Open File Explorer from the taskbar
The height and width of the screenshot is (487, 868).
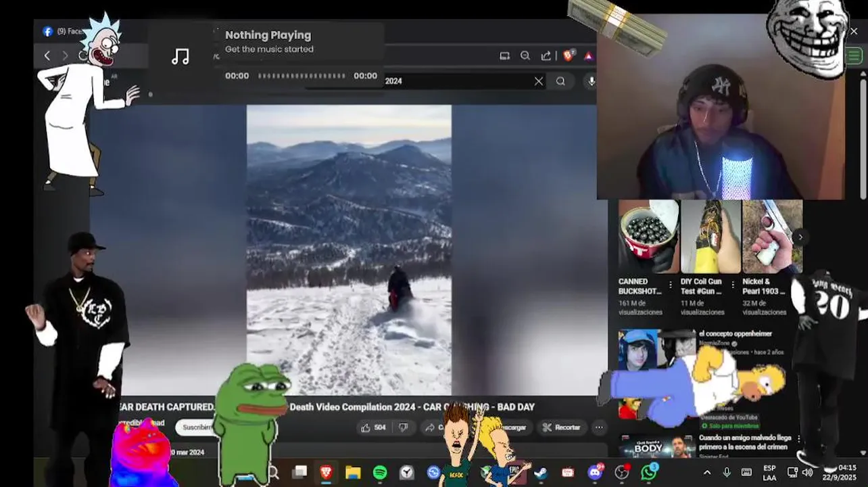pyautogui.click(x=353, y=472)
